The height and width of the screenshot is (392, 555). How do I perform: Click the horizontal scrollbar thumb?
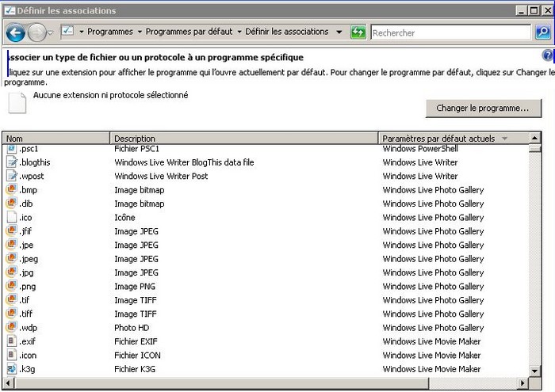tap(221, 382)
